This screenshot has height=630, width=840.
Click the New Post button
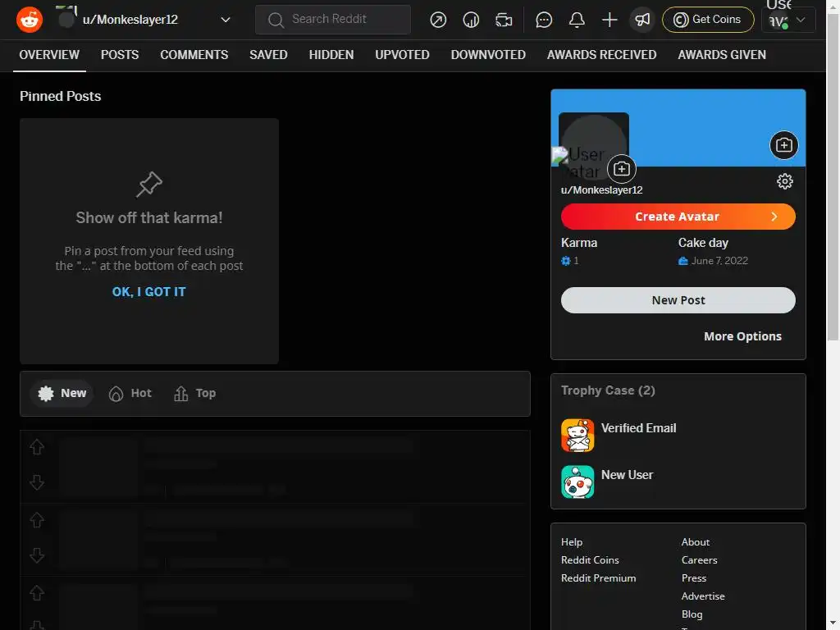pyautogui.click(x=678, y=300)
